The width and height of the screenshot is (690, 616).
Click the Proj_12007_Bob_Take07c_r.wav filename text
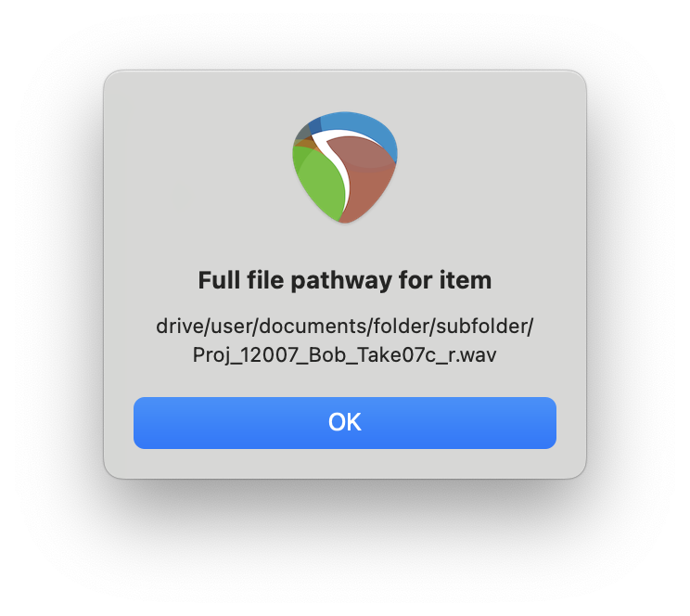345,355
